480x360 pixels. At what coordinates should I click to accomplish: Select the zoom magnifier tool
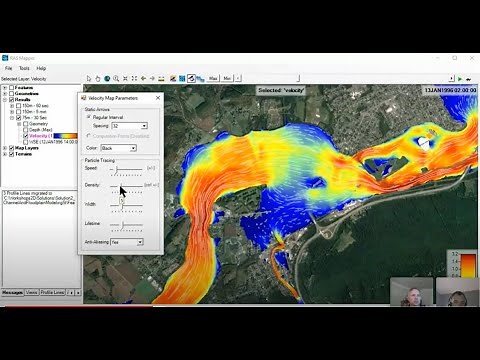coord(116,79)
